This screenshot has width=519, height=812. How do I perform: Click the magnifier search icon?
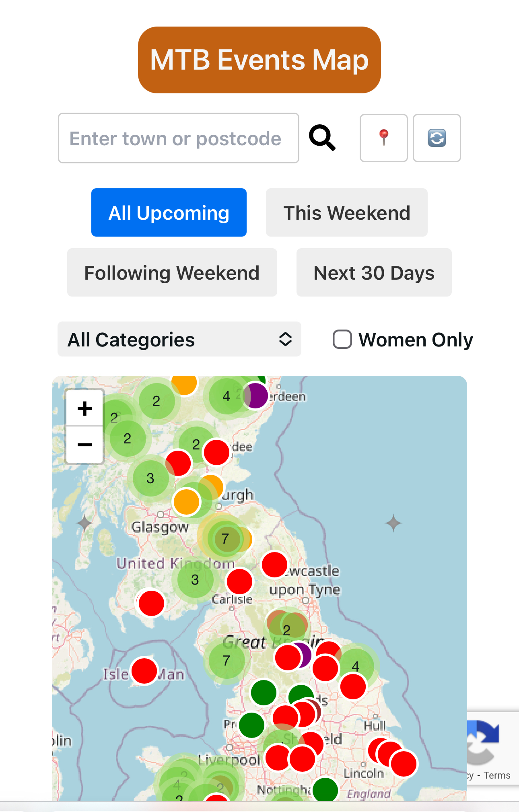322,138
